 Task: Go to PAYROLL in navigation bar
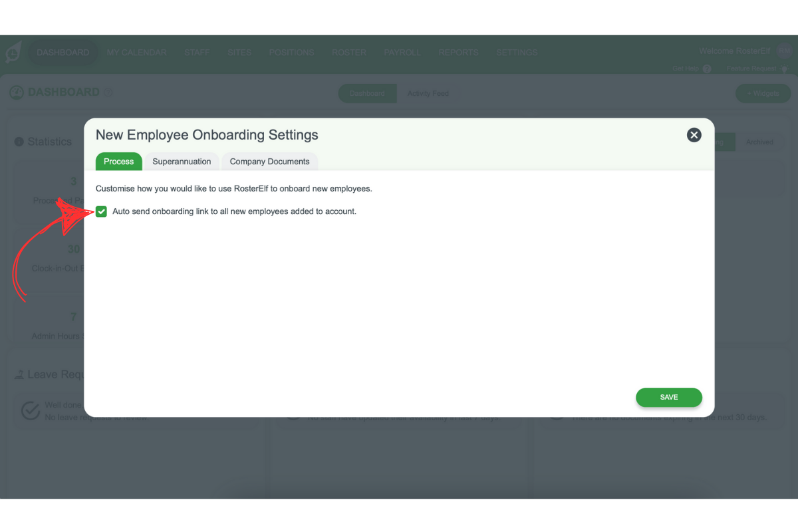tap(402, 53)
